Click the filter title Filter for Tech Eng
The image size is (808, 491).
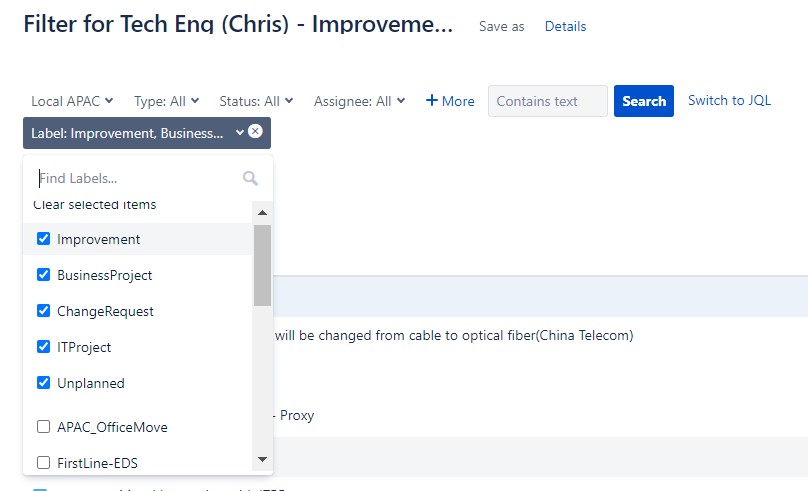[238, 24]
